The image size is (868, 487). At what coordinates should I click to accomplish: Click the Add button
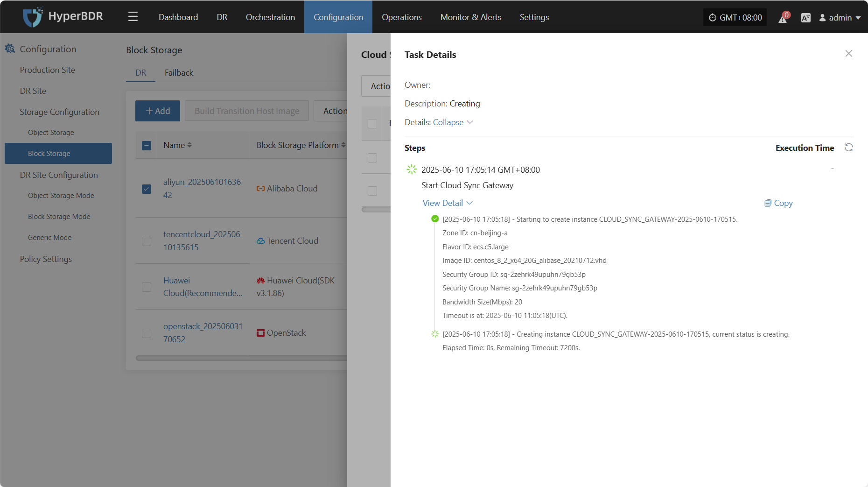(158, 111)
